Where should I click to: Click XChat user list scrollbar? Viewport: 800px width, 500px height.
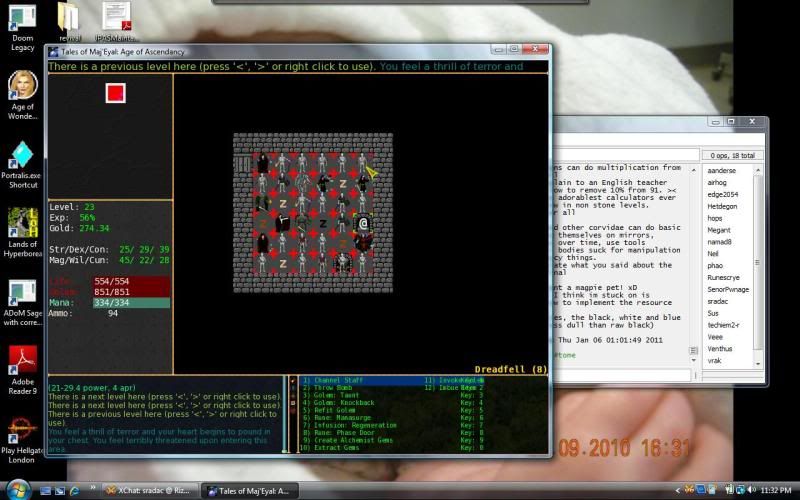point(758,265)
